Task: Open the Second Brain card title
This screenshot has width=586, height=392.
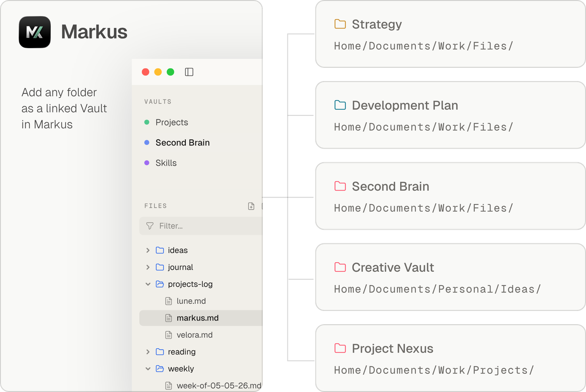Action: tap(391, 186)
